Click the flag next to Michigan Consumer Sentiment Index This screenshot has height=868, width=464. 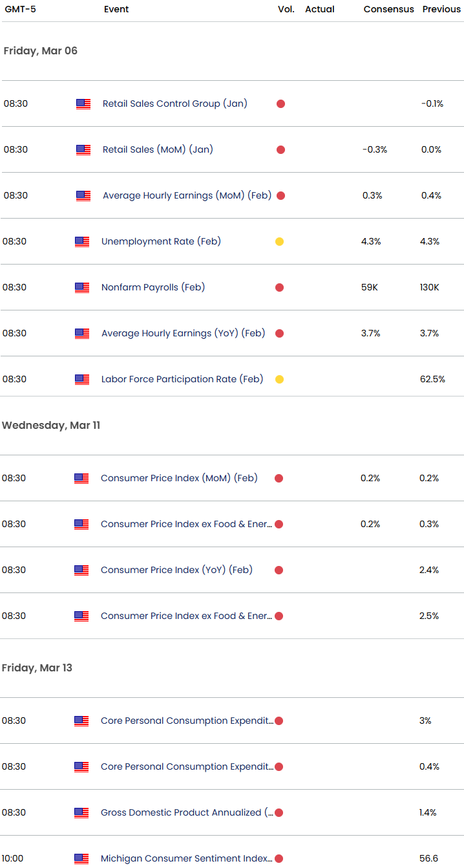(x=81, y=858)
